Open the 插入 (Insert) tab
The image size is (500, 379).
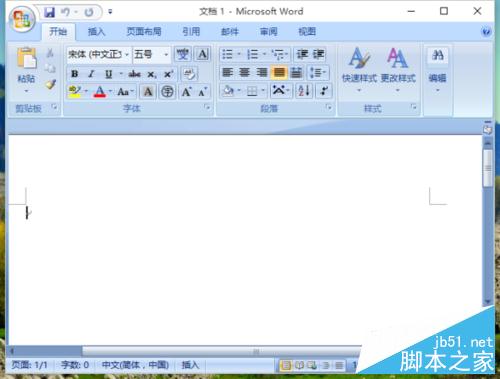tap(96, 32)
